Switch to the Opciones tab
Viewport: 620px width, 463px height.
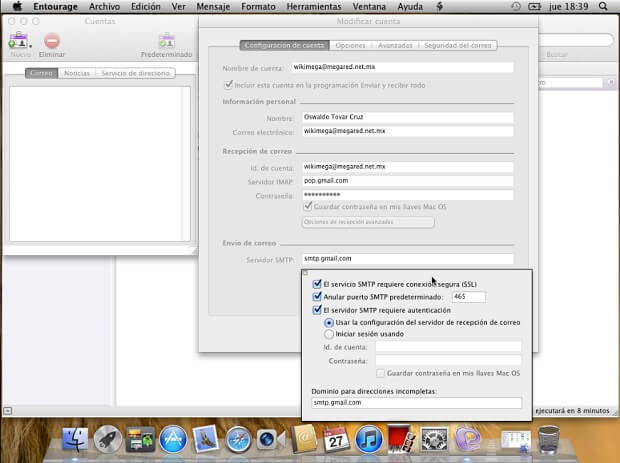point(350,45)
